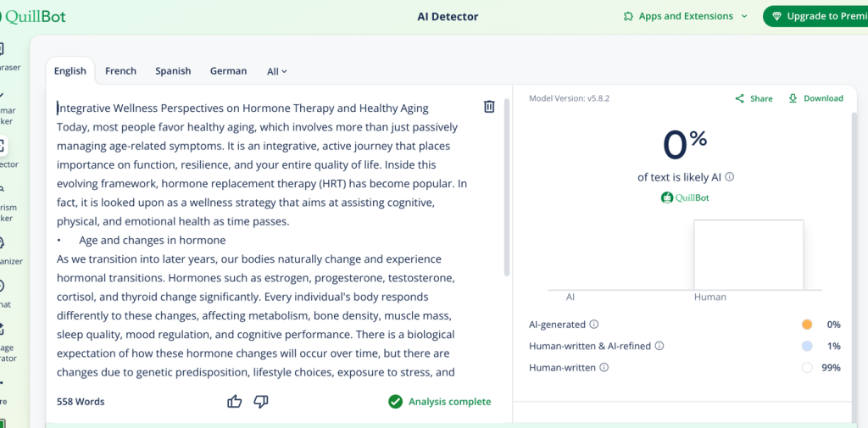This screenshot has width=868, height=428.
Task: Open info icon beside Human-written label
Action: (x=604, y=368)
